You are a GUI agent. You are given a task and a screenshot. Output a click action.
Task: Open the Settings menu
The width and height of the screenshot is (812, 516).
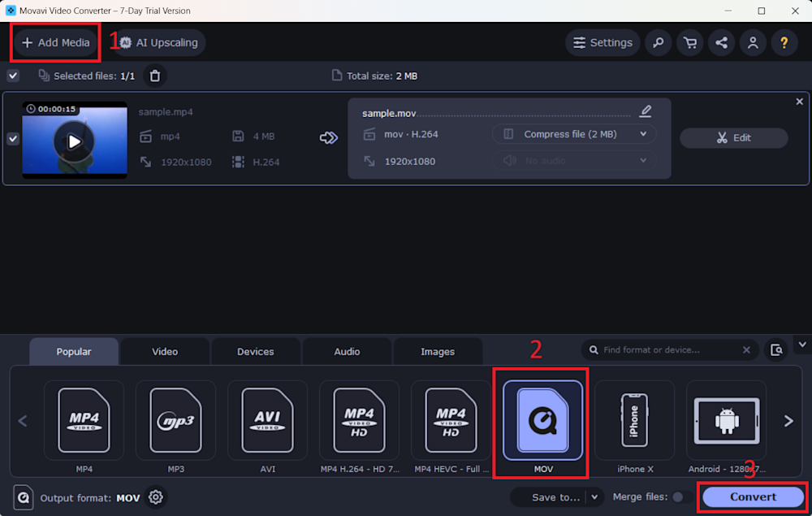point(603,42)
